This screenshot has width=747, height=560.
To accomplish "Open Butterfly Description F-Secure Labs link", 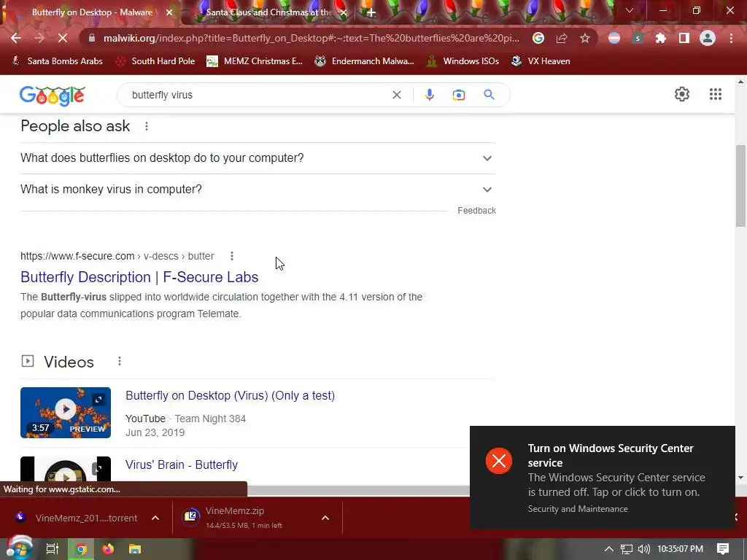I will [x=139, y=277].
